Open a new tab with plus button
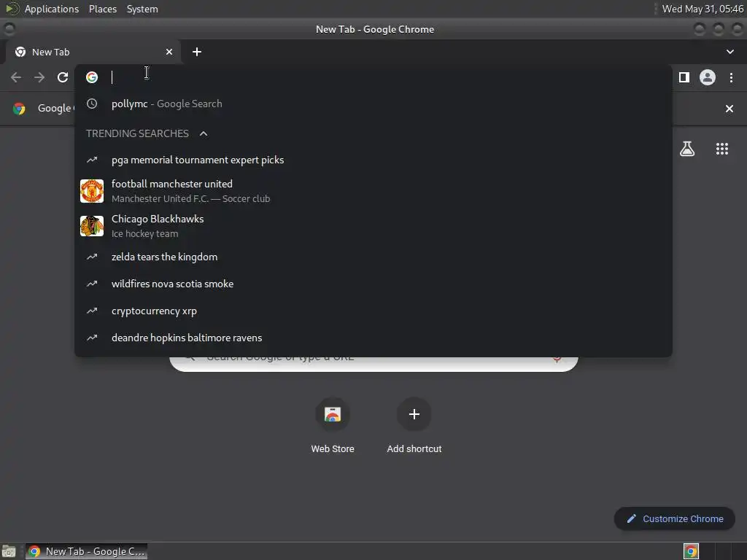747x560 pixels. pos(197,52)
